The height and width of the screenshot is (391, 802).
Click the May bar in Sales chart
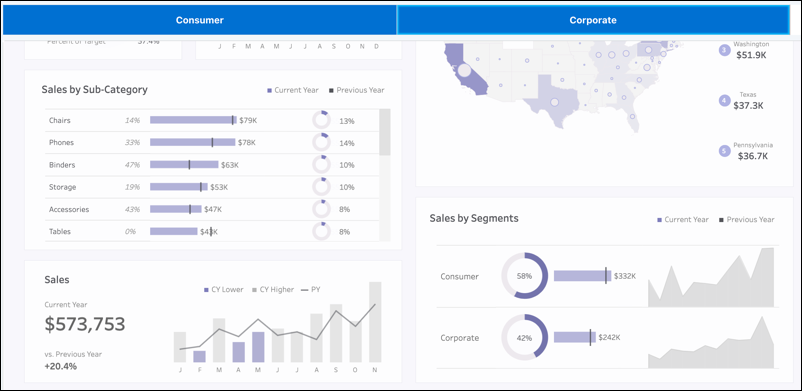[x=258, y=347]
